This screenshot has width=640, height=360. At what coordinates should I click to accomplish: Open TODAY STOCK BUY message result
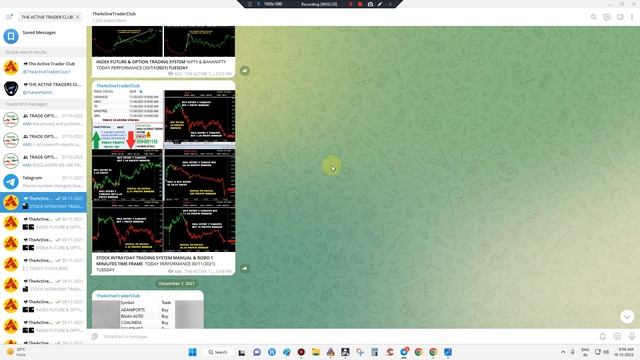(x=43, y=264)
